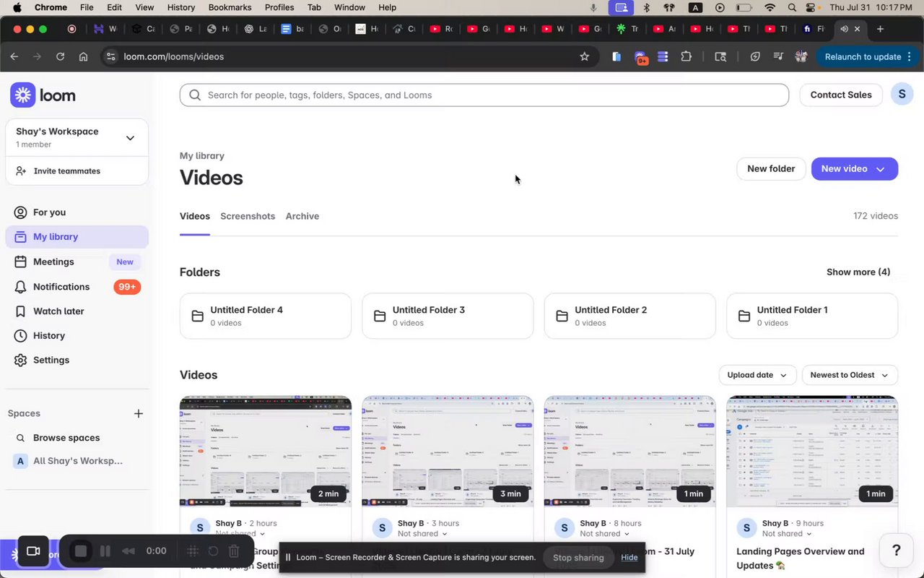
Task: Click Invite teammates link
Action: pos(67,171)
